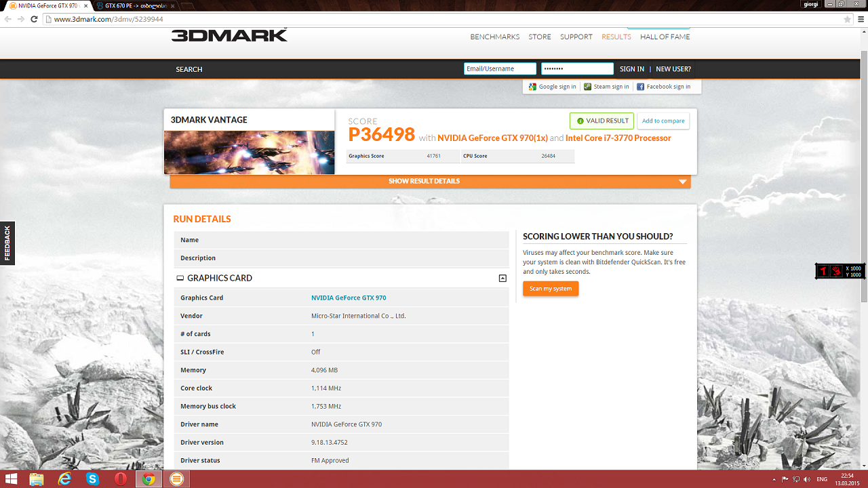Click the number of cards value 1
This screenshot has height=488, width=868.
pos(313,334)
